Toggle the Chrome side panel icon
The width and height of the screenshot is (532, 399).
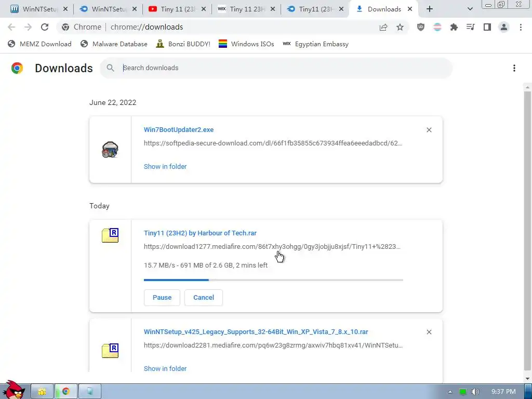coord(487,27)
